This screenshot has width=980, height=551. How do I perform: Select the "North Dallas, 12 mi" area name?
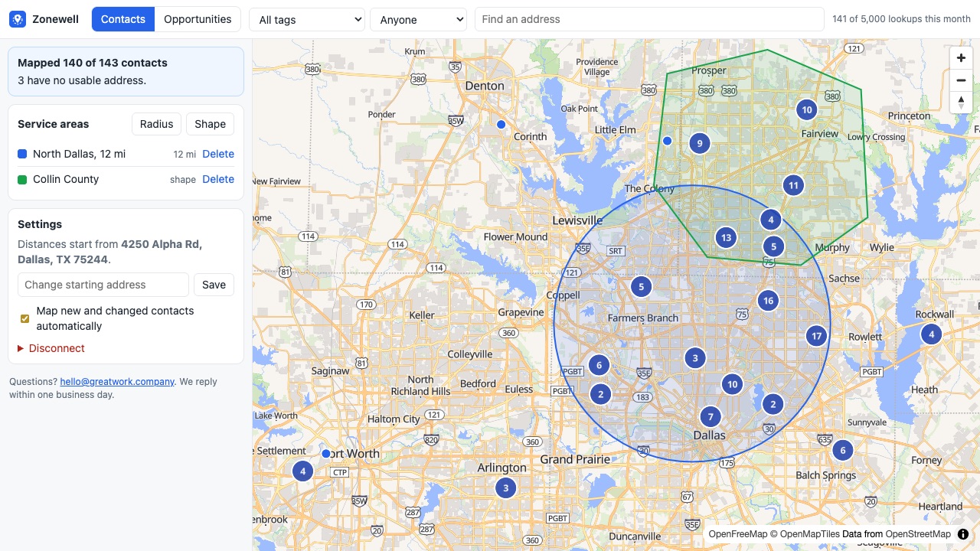80,154
